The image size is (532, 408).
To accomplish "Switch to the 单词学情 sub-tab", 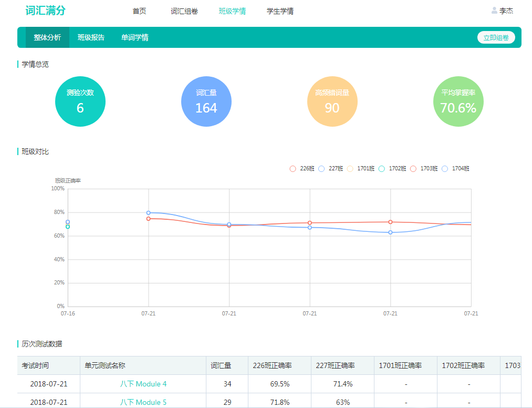I will tap(134, 37).
